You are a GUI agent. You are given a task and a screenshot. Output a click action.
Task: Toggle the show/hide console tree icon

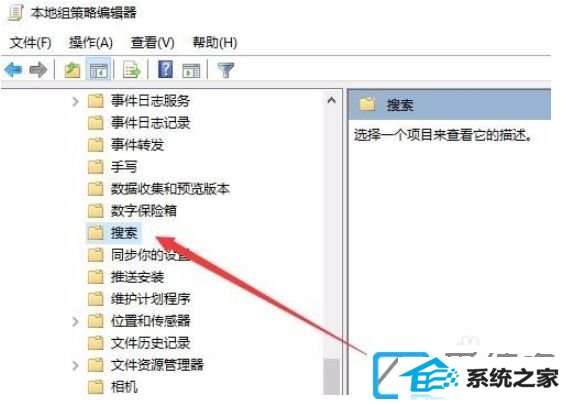coord(98,69)
